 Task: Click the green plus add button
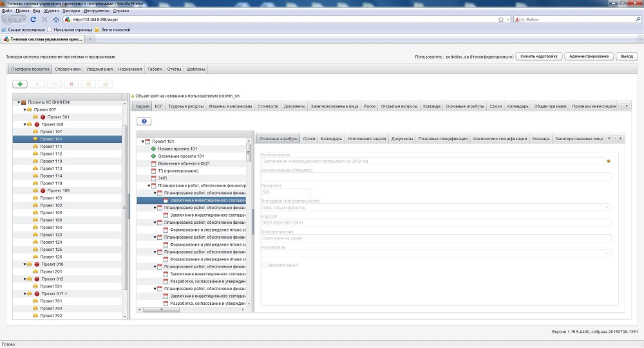20,84
